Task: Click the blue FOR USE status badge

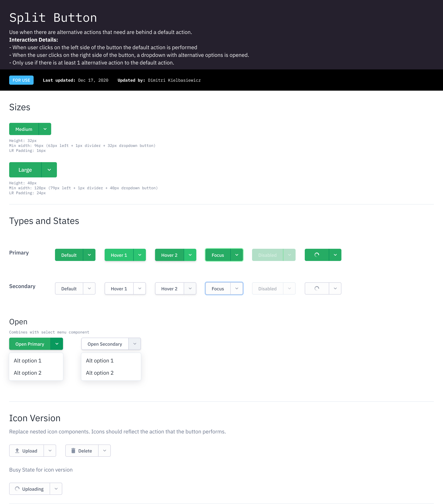Action: (x=21, y=80)
